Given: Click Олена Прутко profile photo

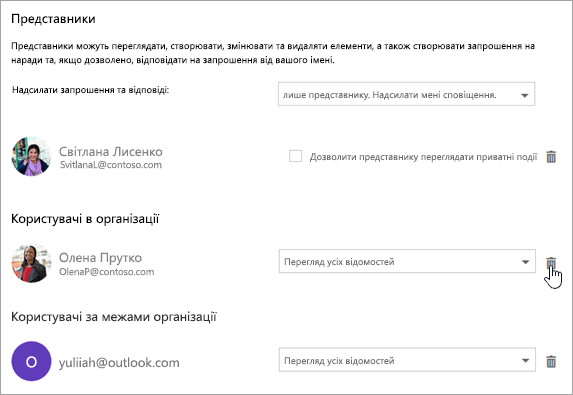Looking at the screenshot, I should pyautogui.click(x=31, y=263).
